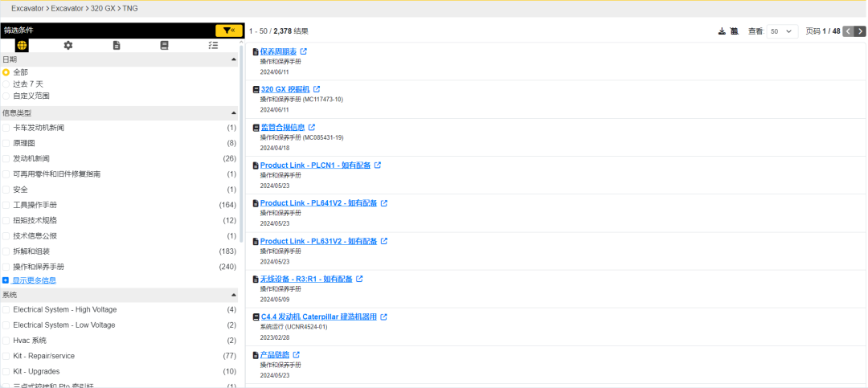Screen dimensions: 868x388
Task: Check the Electrical System - Low Voltage checkbox
Action: pyautogui.click(x=6, y=325)
